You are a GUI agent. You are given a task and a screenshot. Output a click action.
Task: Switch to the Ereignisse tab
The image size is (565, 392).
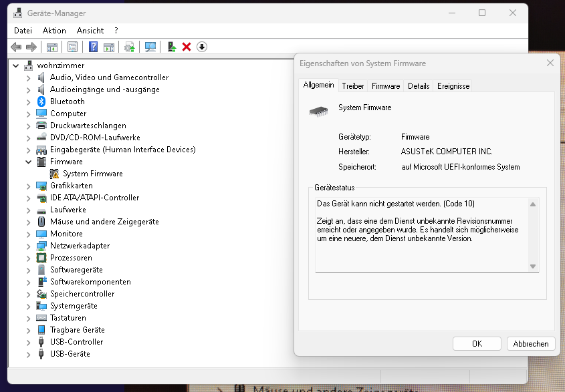[x=453, y=86]
